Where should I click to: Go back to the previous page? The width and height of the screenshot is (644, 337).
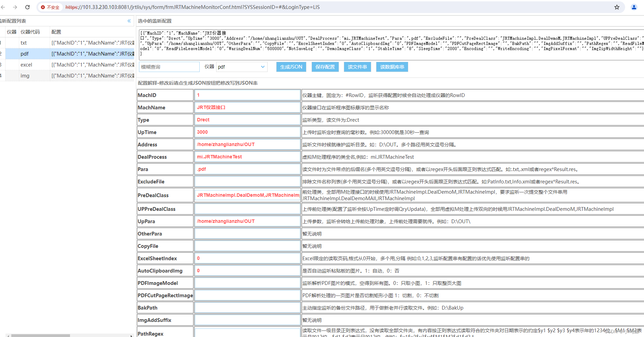tap(3, 7)
